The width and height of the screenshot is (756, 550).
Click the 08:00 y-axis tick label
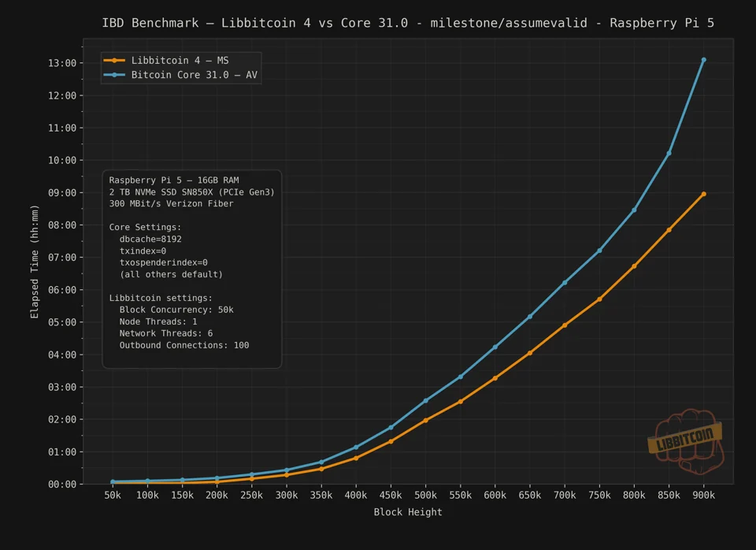62,225
